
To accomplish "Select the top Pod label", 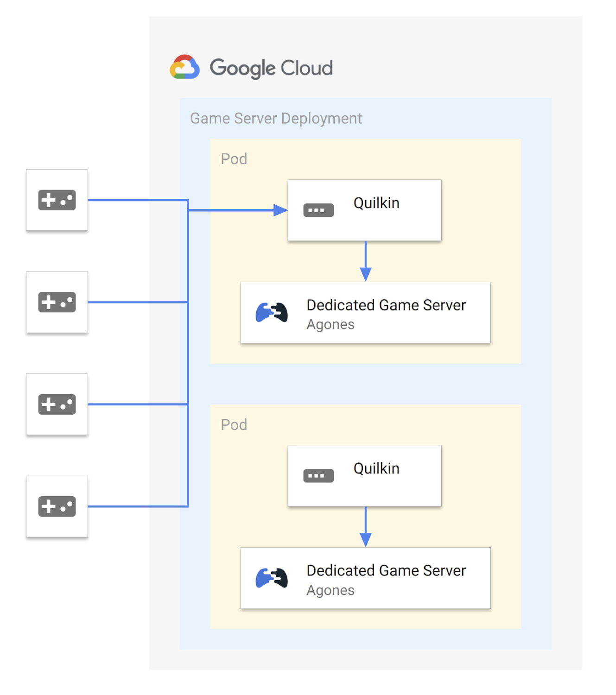I will [234, 159].
